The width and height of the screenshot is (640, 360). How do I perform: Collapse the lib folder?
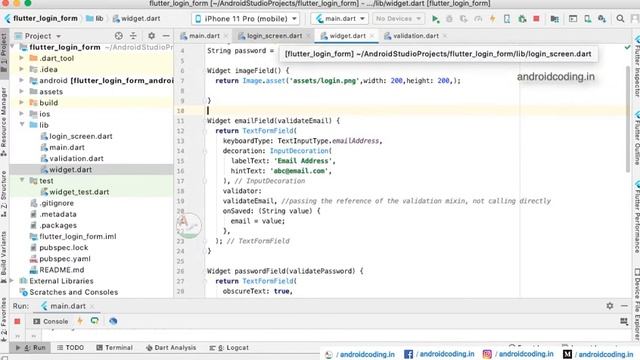click(x=22, y=125)
